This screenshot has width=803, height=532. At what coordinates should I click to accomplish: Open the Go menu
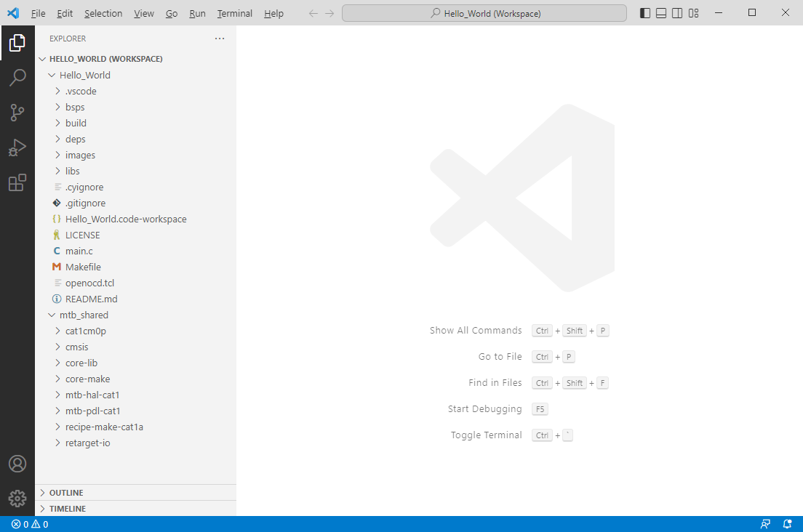pyautogui.click(x=172, y=13)
